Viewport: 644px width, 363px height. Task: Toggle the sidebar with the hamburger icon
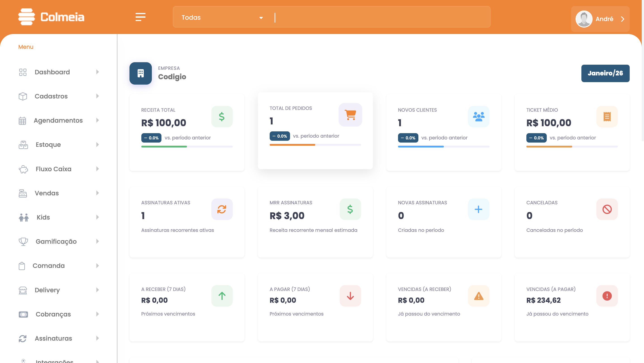point(140,17)
